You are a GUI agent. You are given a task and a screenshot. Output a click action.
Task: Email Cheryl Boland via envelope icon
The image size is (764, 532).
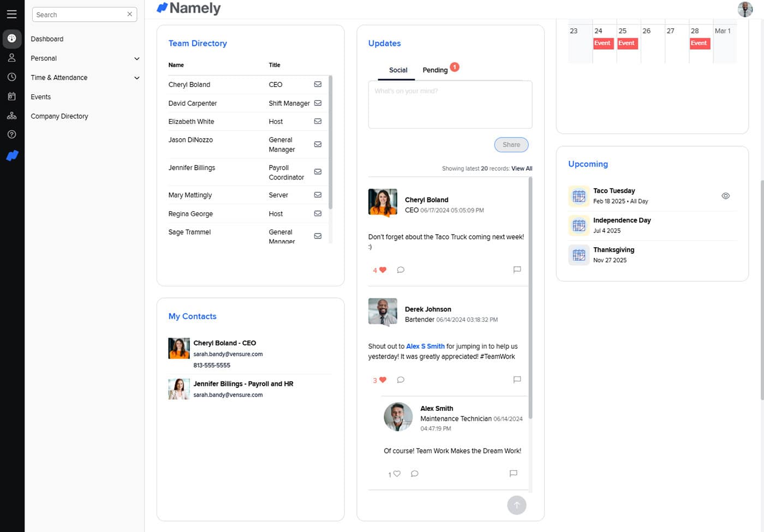[318, 85]
